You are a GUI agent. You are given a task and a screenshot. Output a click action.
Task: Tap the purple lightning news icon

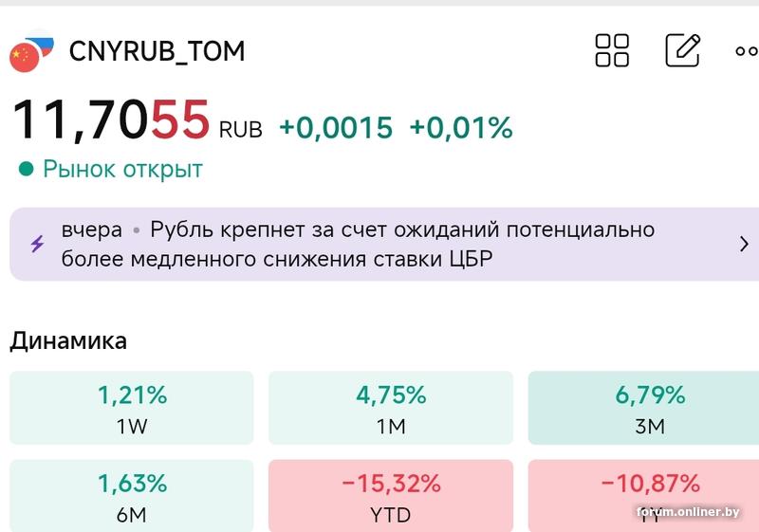(x=38, y=244)
